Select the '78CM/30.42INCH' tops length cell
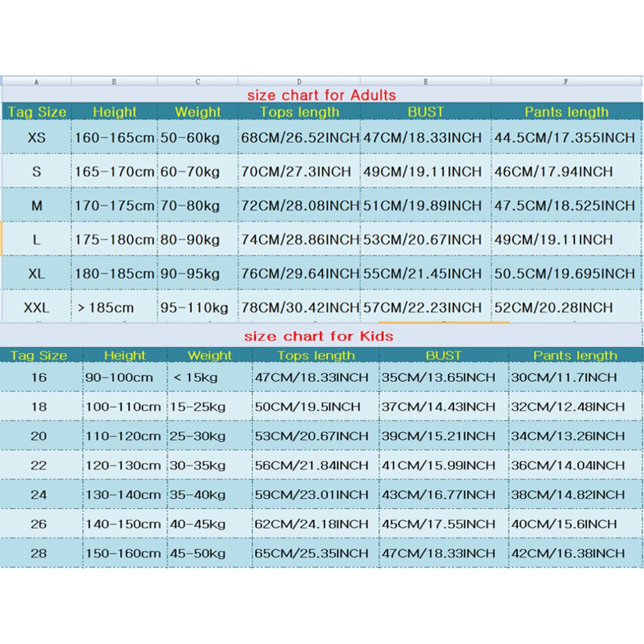 point(299,306)
